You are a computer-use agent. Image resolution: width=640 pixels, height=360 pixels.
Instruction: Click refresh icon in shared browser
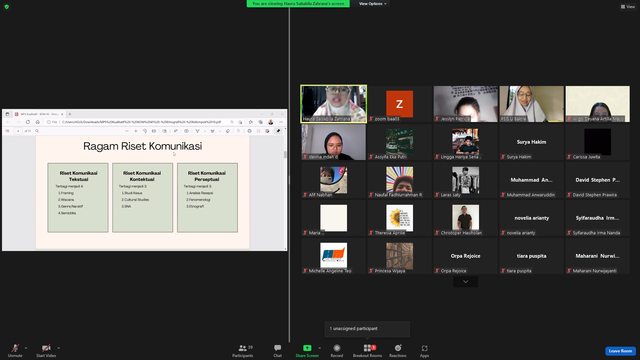click(x=28, y=122)
